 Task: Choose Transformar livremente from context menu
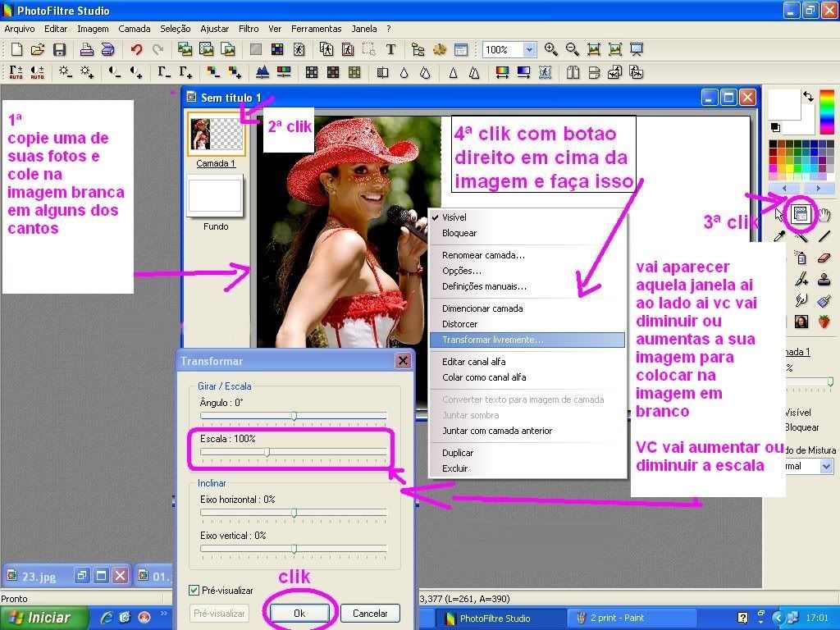(x=492, y=340)
